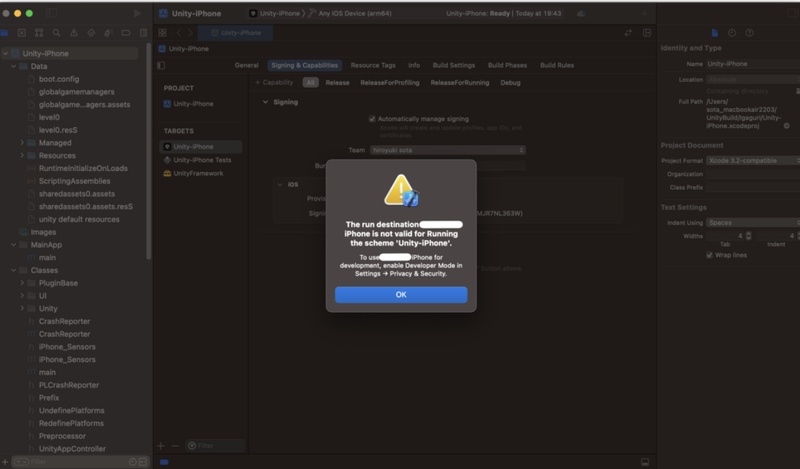This screenshot has width=800, height=469.
Task: Click the related items grid icon
Action: (162, 33)
